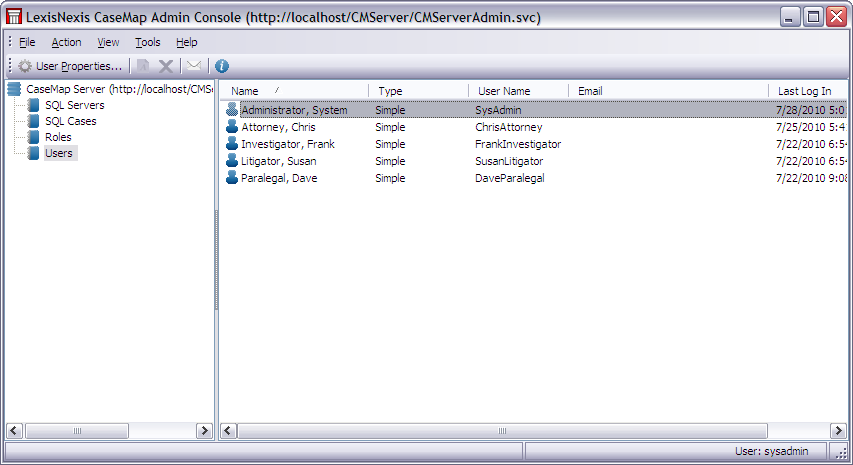
Task: Open the Help menu
Action: [187, 42]
